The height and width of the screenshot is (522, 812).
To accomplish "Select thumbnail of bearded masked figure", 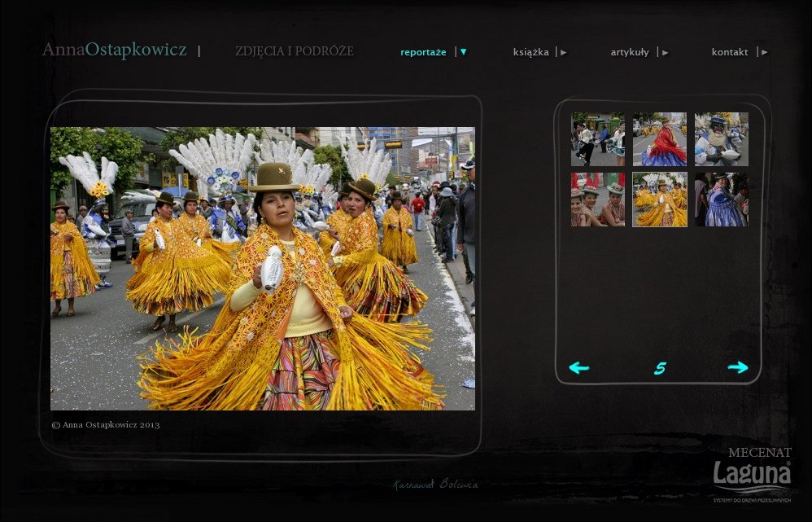I will click(x=722, y=139).
